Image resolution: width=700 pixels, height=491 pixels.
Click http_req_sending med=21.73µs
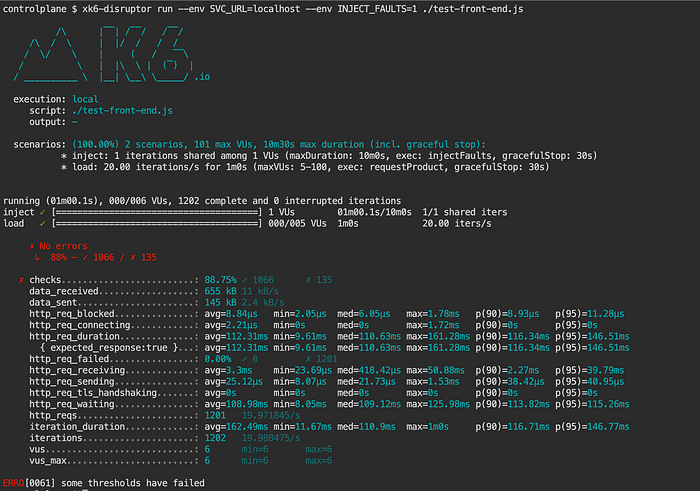point(366,382)
